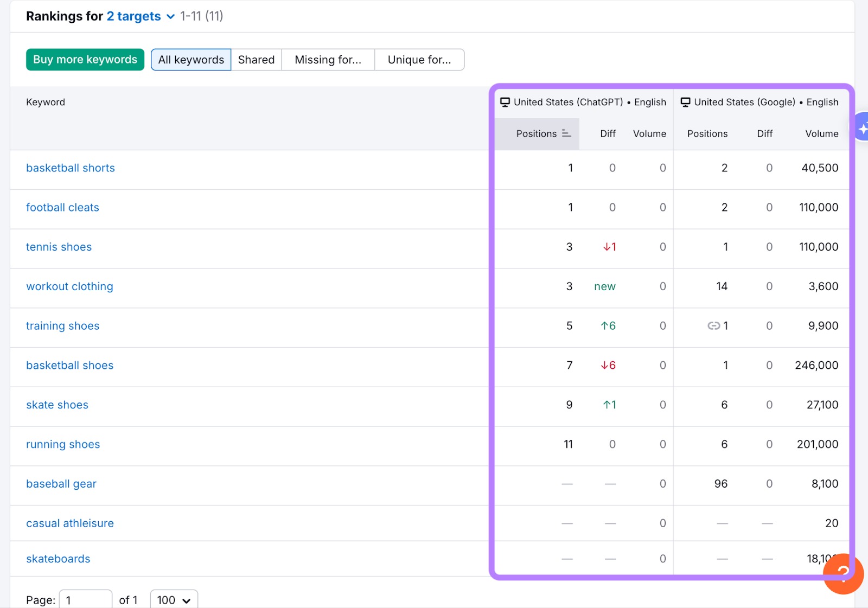
Task: Open the 100 rows-per-page dropdown
Action: 174,600
